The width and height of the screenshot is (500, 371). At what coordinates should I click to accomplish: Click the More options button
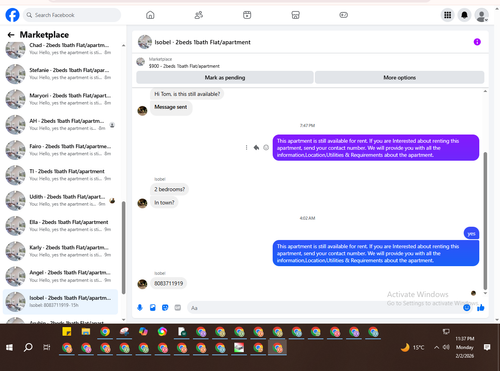coord(399,77)
